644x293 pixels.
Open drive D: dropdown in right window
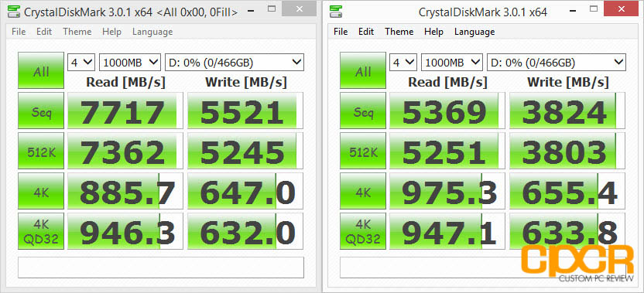(x=556, y=63)
